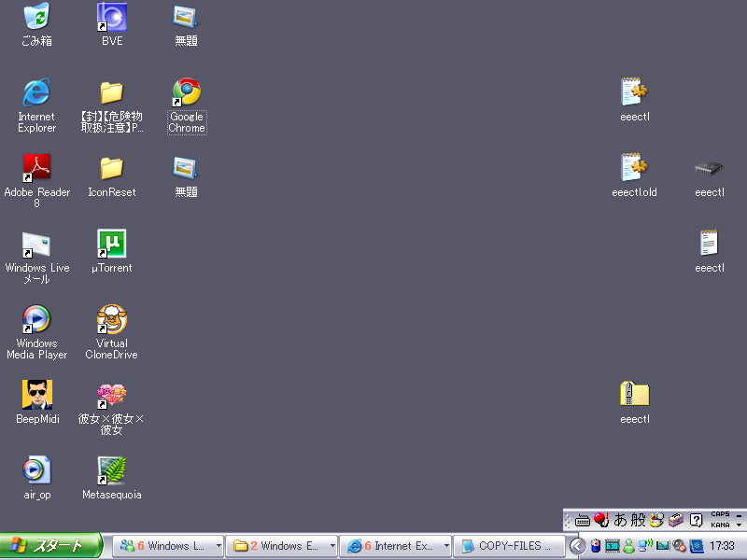The width and height of the screenshot is (747, 560).
Task: Click the BeepMidi desktop icon
Action: click(x=36, y=395)
